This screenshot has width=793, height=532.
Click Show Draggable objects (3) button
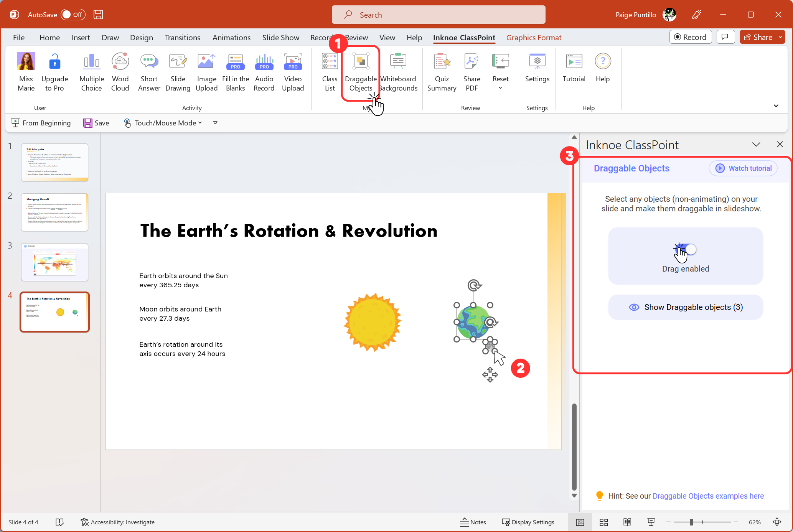click(x=686, y=307)
